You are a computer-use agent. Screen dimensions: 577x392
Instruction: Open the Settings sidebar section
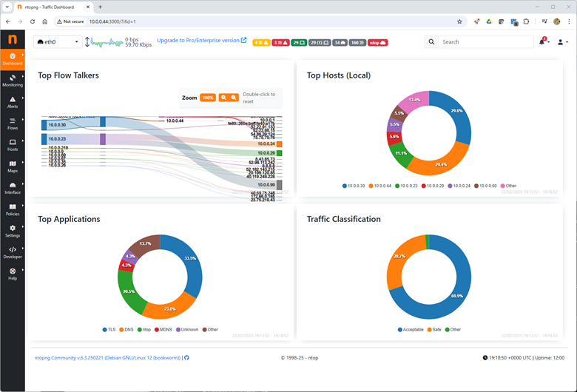13,232
